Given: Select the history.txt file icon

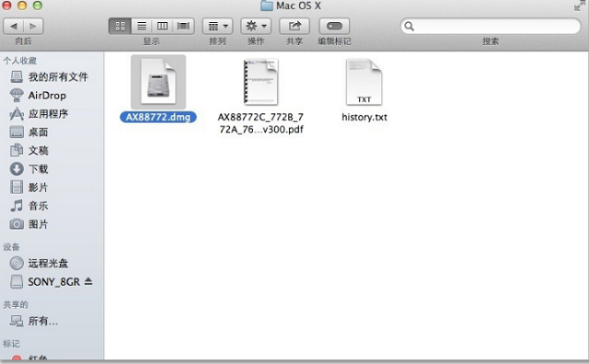Looking at the screenshot, I should 364,82.
